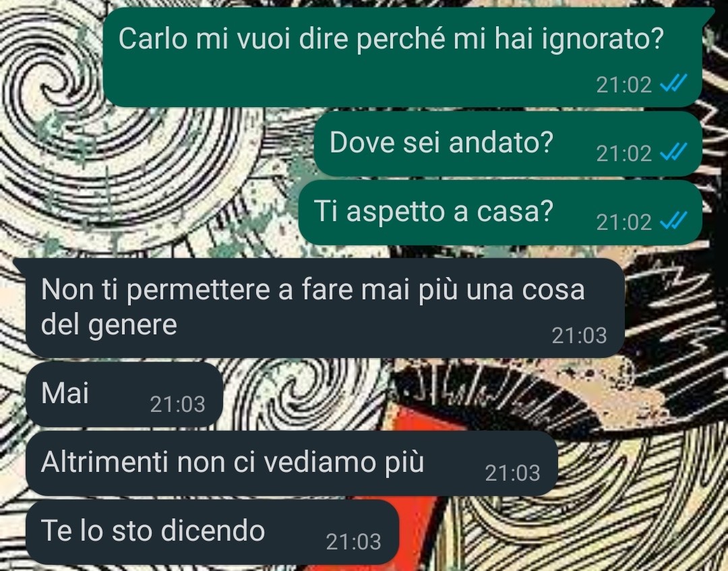Viewport: 728px width, 571px height.
Task: Click the blue double-check on "Carlo mi vuoi dire" message
Action: point(673,84)
